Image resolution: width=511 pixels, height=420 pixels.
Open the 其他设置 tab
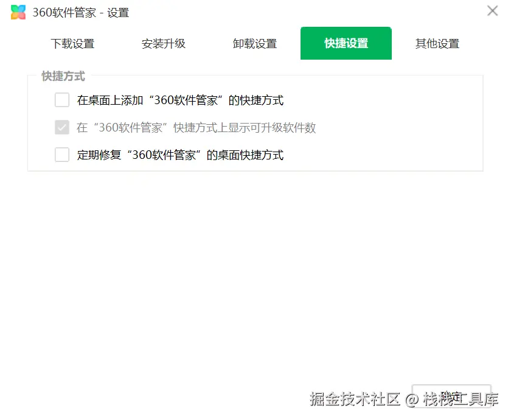click(437, 43)
